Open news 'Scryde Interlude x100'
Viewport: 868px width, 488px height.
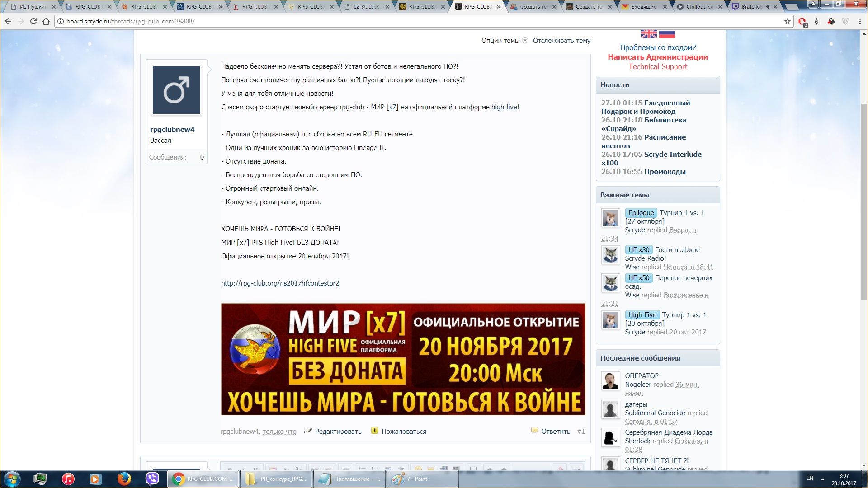(x=651, y=159)
